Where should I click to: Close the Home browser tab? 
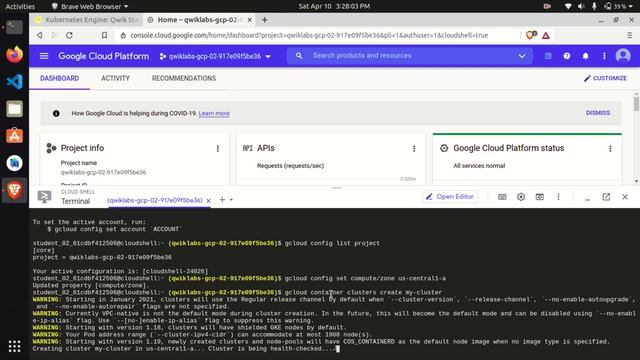coord(249,20)
